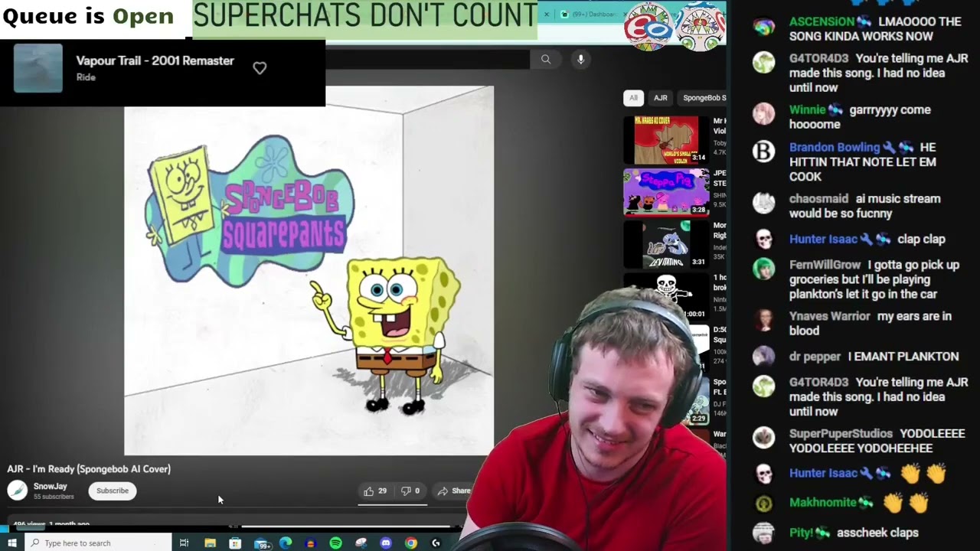Open the Mr. Krabs violin video thumbnail 3:14
Image resolution: width=980 pixels, height=551 pixels.
click(x=666, y=140)
